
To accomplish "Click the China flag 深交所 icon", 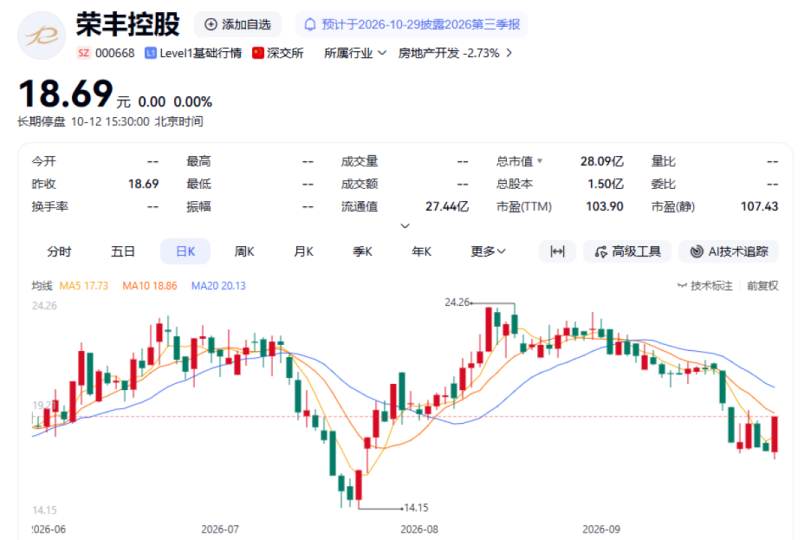I will pos(258,53).
